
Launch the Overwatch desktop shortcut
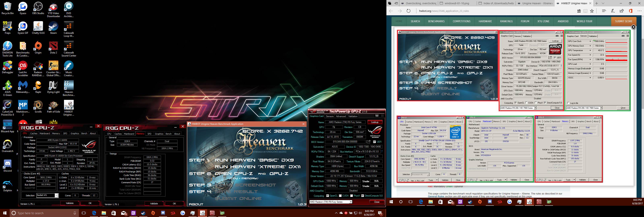click(x=7, y=146)
